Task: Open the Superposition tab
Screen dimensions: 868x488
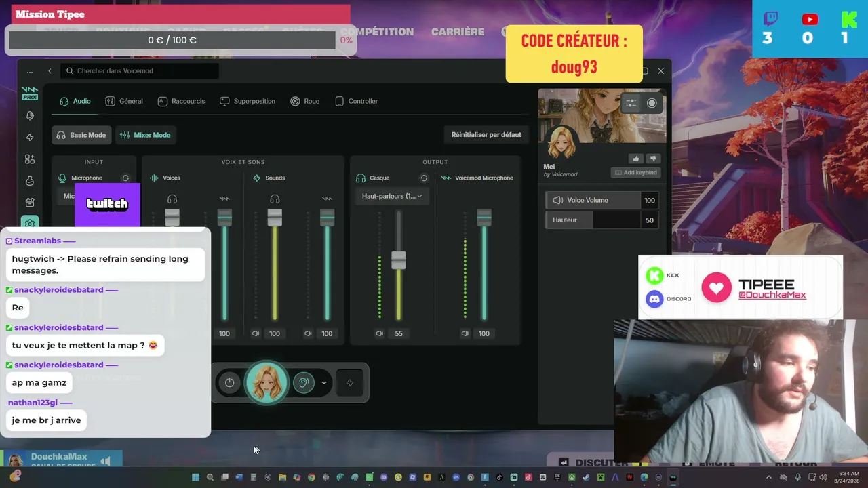Action: tap(248, 101)
